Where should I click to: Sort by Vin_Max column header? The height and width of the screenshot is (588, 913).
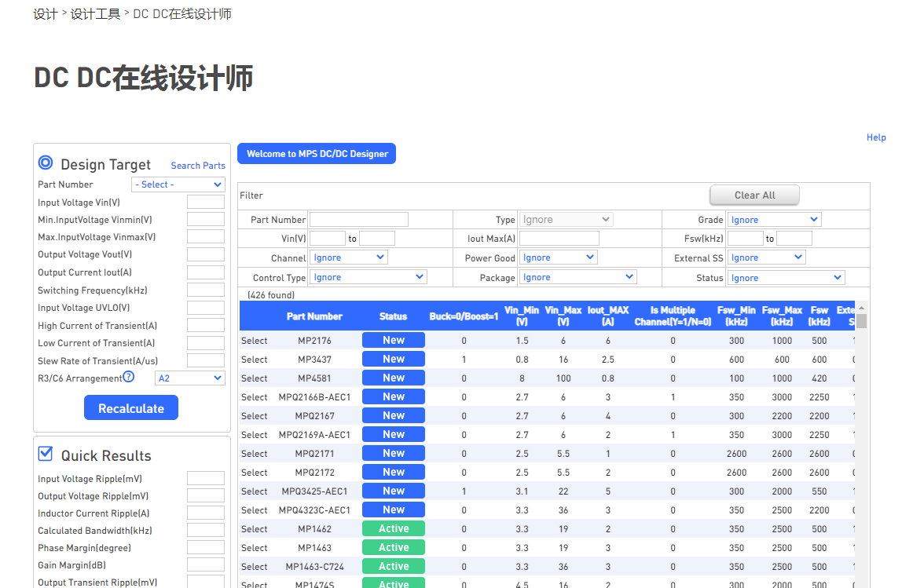pyautogui.click(x=563, y=316)
